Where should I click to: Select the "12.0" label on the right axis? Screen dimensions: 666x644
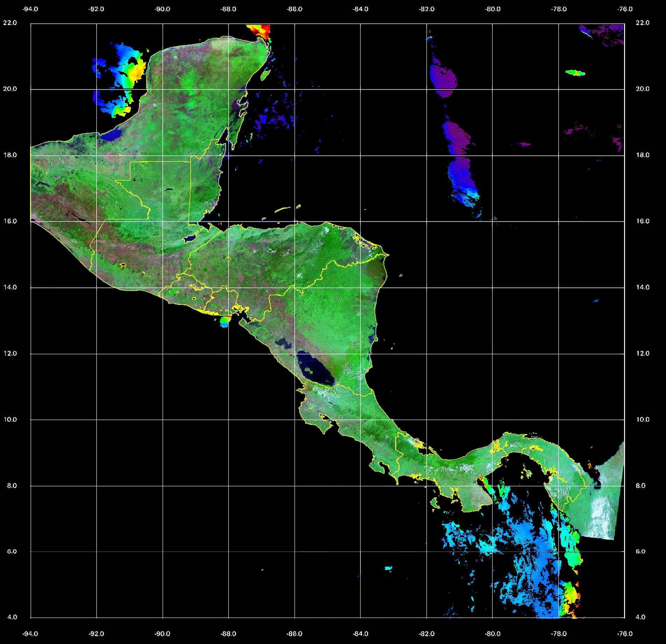[x=642, y=353]
